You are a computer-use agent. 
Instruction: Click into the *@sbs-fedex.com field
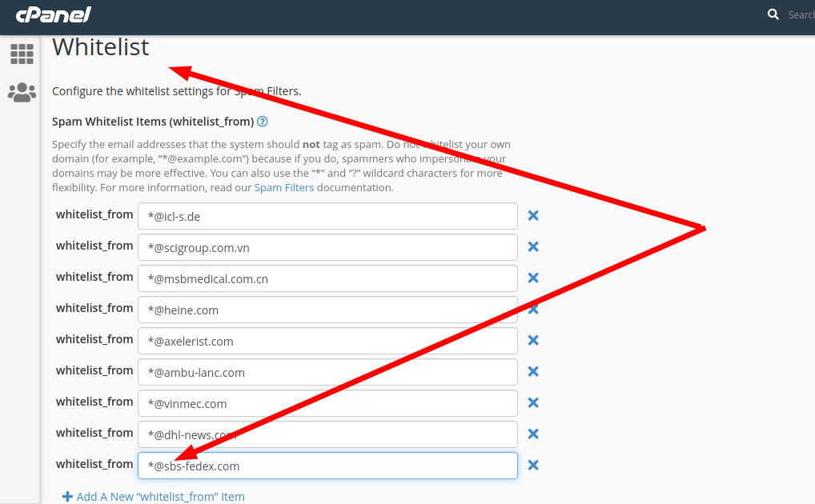tap(327, 466)
